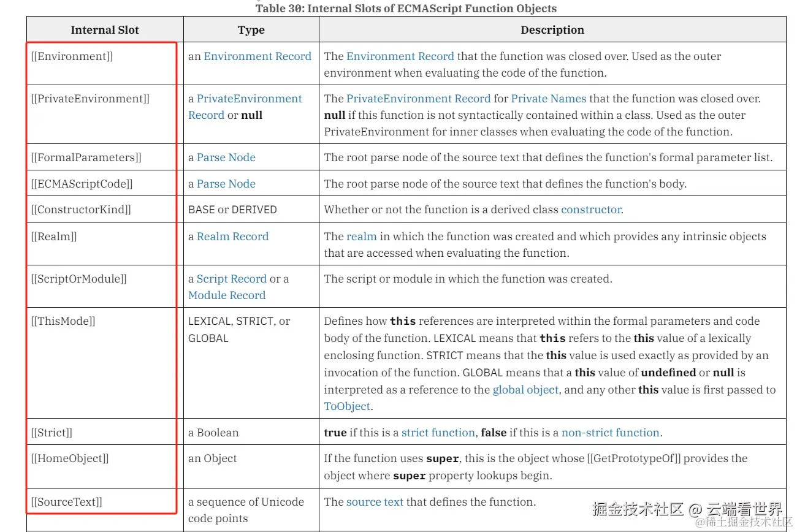Select the [[Strict]] slot name
797x532 pixels.
[x=51, y=433]
